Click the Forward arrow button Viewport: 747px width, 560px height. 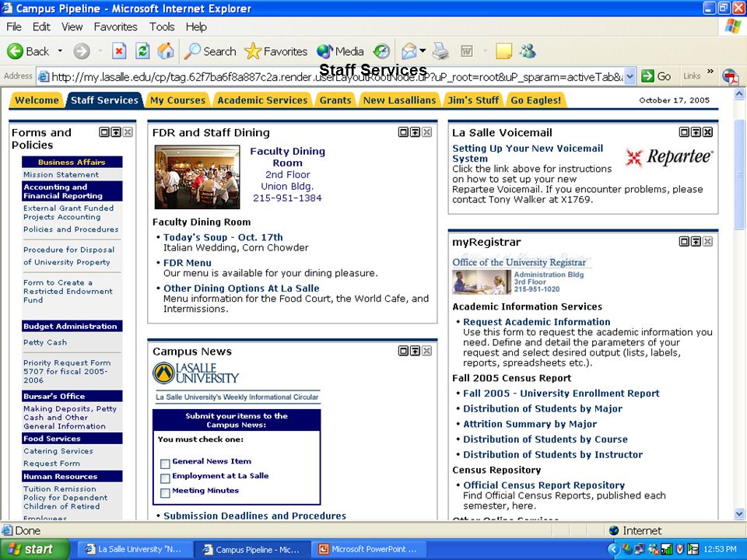[82, 51]
